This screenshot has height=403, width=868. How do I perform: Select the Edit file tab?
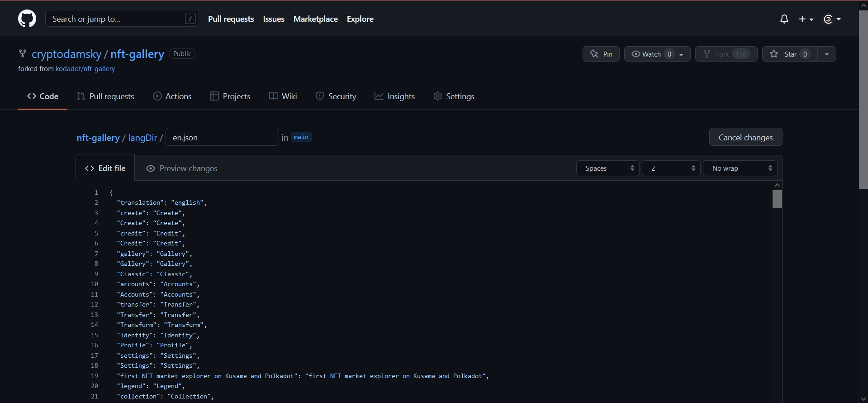point(105,168)
